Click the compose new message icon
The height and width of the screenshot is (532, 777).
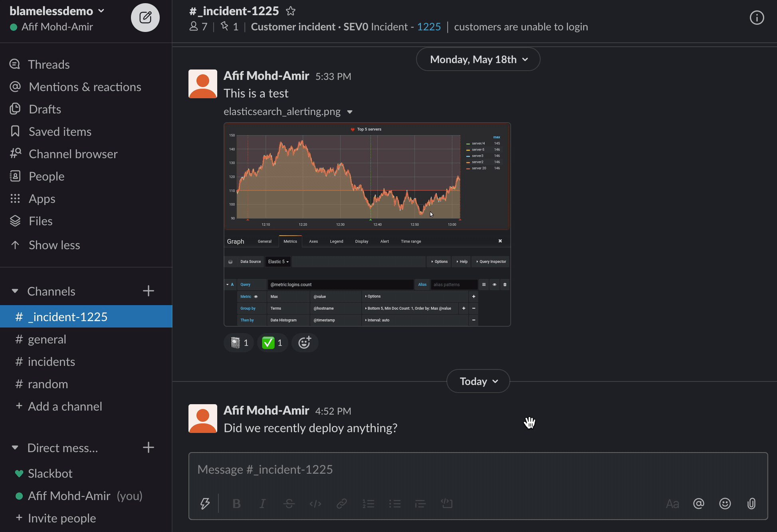pyautogui.click(x=145, y=18)
